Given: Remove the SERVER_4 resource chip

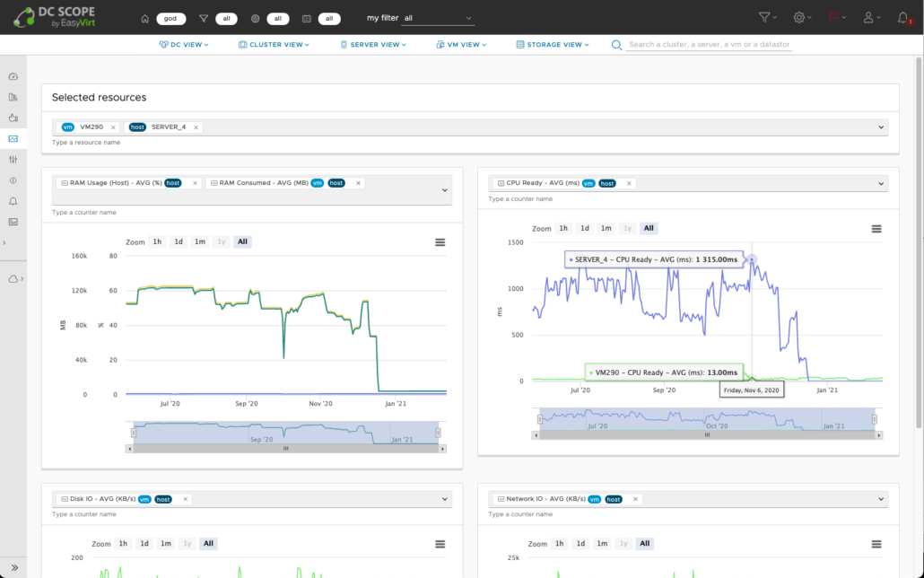Looking at the screenshot, I should coord(196,127).
